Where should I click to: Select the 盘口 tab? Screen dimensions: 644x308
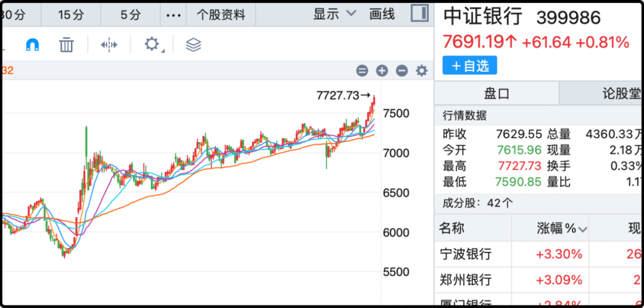496,94
